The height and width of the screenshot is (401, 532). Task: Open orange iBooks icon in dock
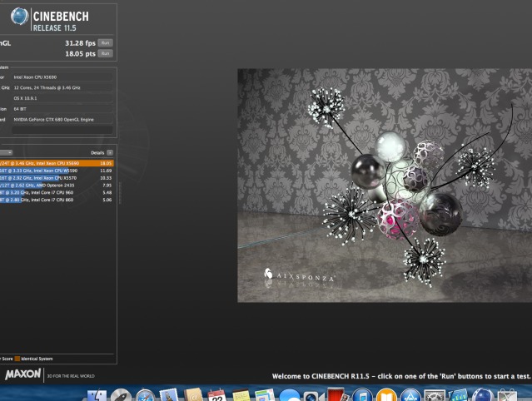(386, 395)
